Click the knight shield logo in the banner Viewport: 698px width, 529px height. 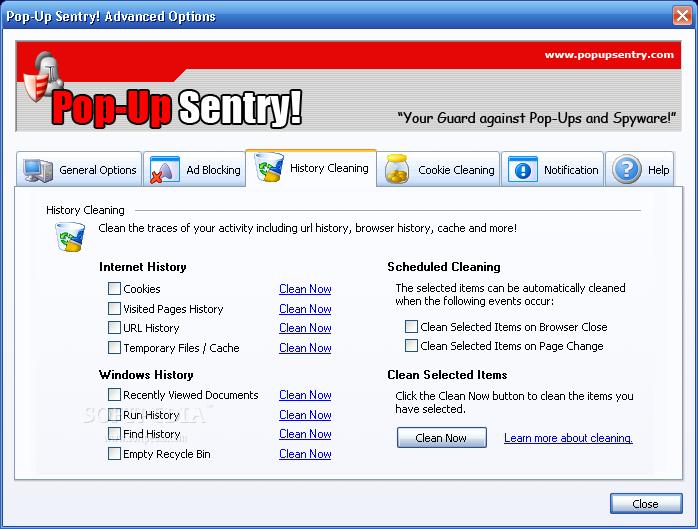tap(44, 77)
